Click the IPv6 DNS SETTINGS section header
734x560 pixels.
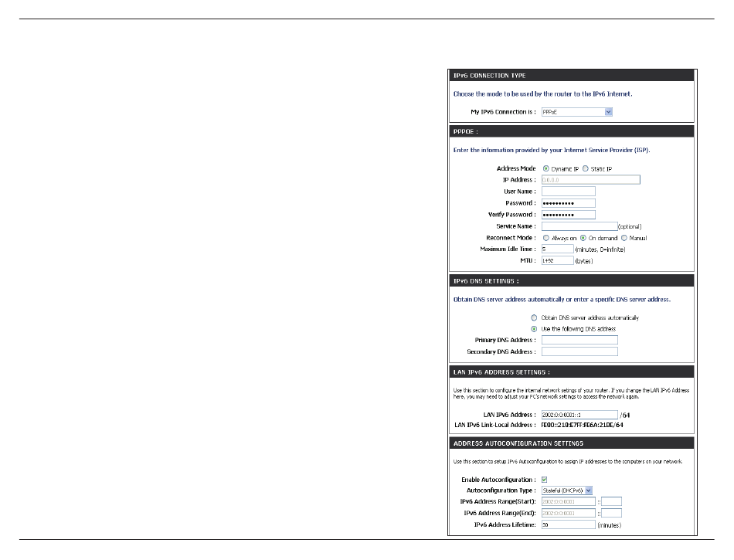[572, 281]
